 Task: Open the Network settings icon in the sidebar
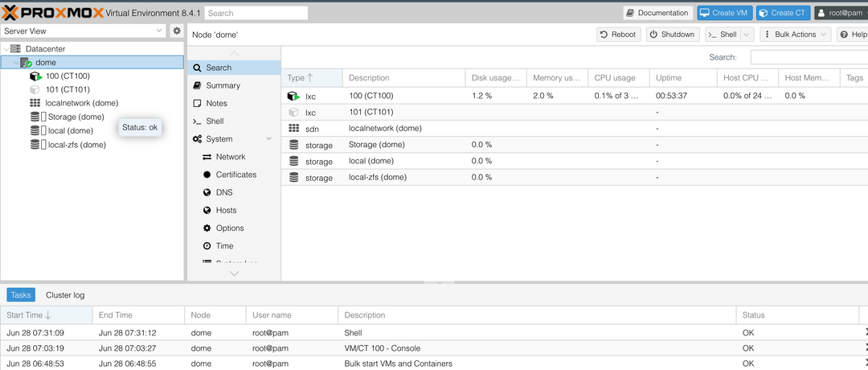pos(207,157)
